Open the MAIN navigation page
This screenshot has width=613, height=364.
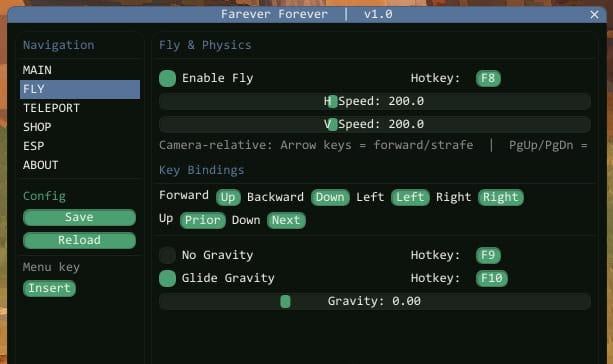click(x=80, y=70)
